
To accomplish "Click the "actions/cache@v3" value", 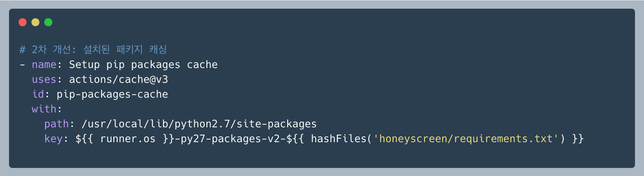I will pyautogui.click(x=118, y=80).
